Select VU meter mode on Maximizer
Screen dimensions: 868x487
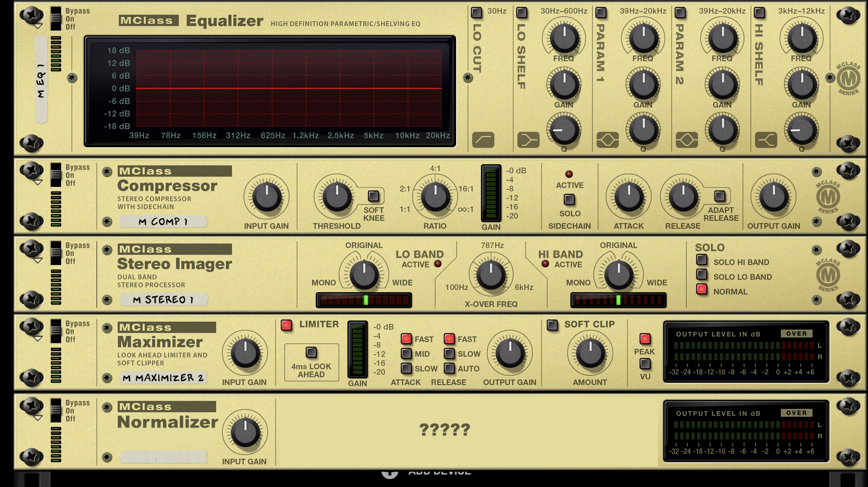(645, 364)
